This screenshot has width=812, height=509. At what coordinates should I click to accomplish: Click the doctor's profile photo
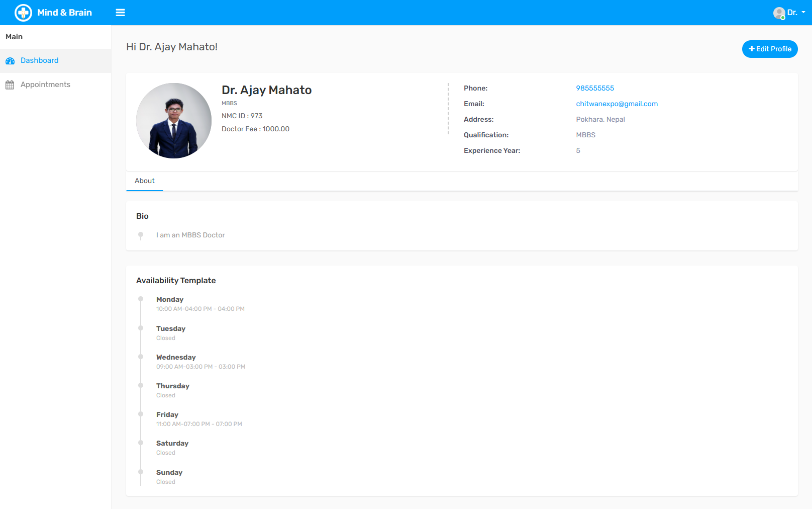click(x=174, y=121)
